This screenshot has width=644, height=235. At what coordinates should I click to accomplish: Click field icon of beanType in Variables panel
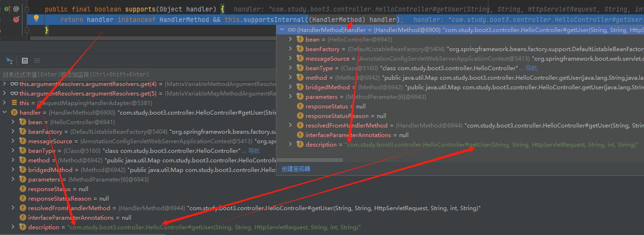[22, 151]
